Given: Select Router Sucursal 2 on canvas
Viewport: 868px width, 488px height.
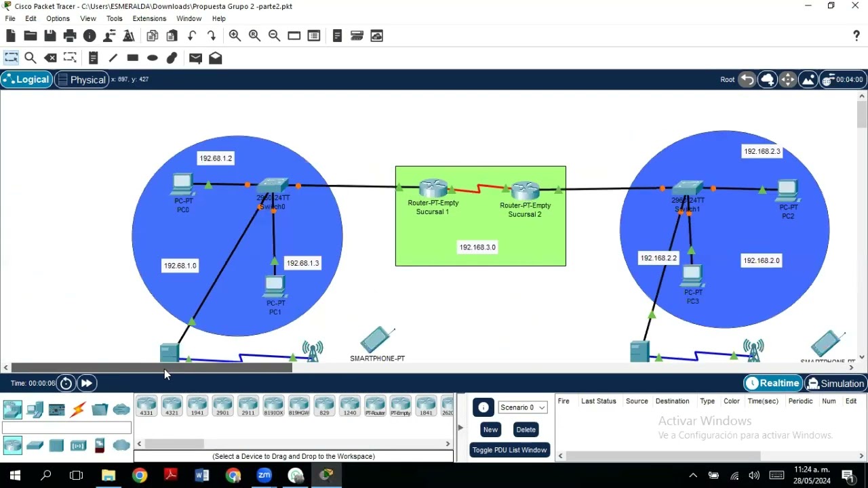Looking at the screenshot, I should 525,191.
